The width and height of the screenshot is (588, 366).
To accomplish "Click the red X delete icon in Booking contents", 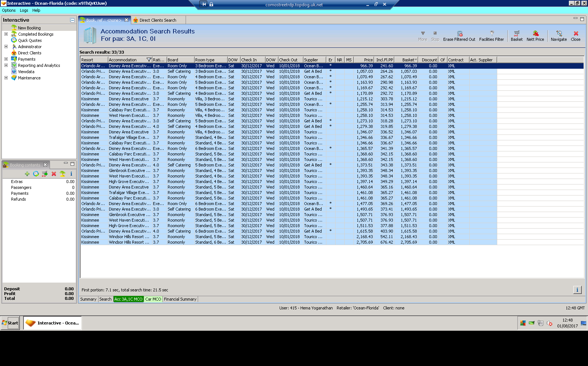I will 54,174.
